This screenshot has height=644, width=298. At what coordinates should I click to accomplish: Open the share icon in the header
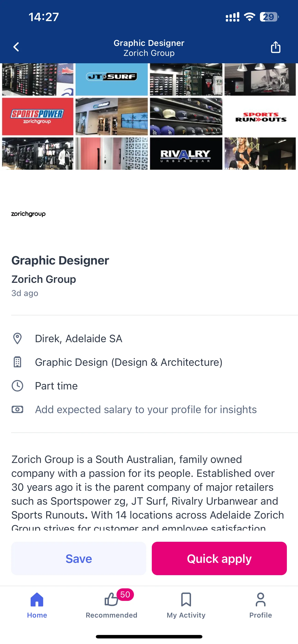[x=275, y=47]
